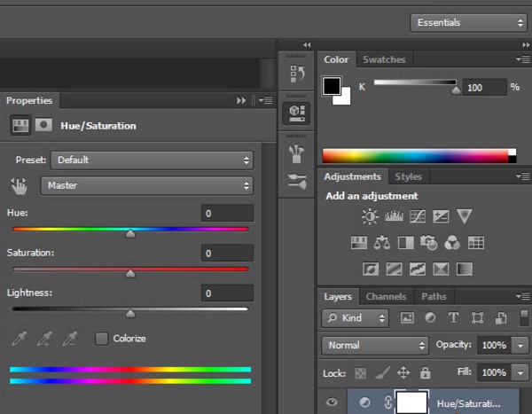532x414 pixels.
Task: Open the Properties panel flyout menu
Action: pos(266,100)
